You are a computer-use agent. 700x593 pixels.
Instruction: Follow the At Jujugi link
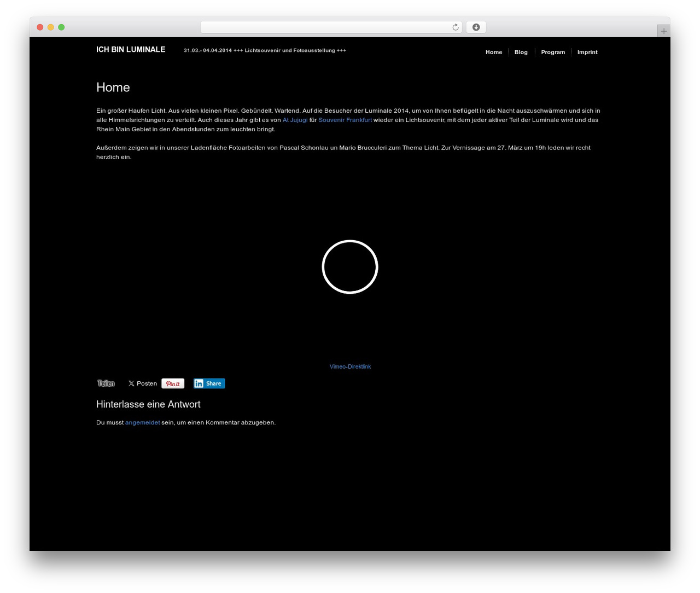click(295, 120)
